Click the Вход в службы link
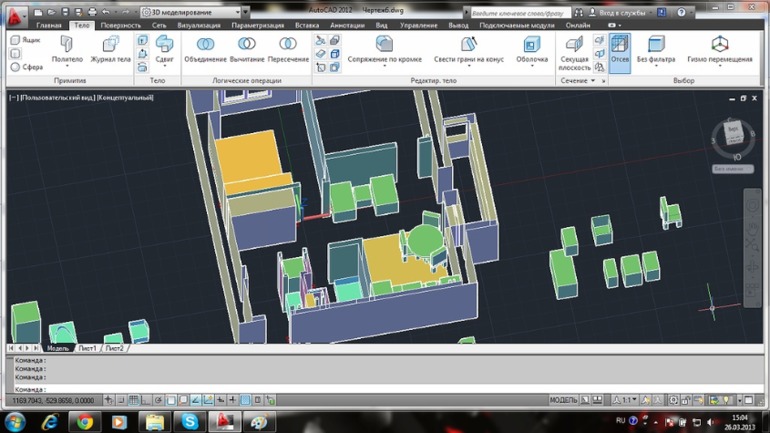The width and height of the screenshot is (770, 433). pos(622,12)
